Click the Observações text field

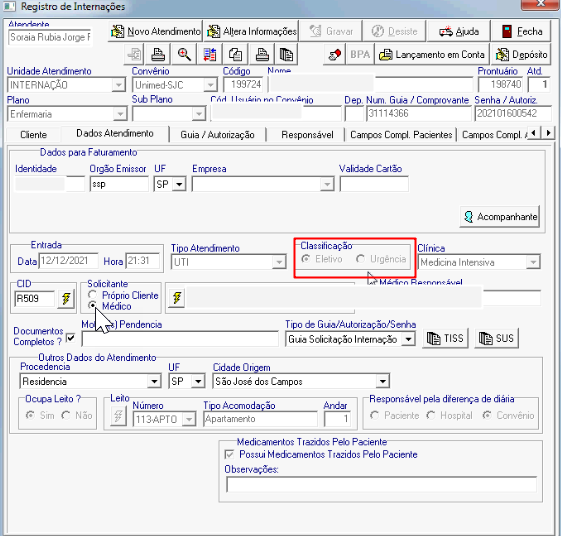381,485
